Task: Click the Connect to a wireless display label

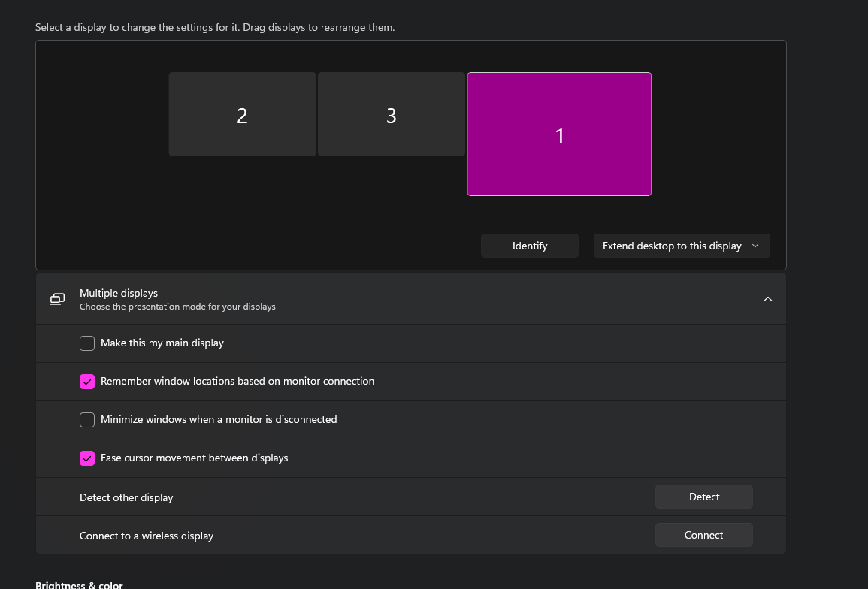Action: (146, 536)
